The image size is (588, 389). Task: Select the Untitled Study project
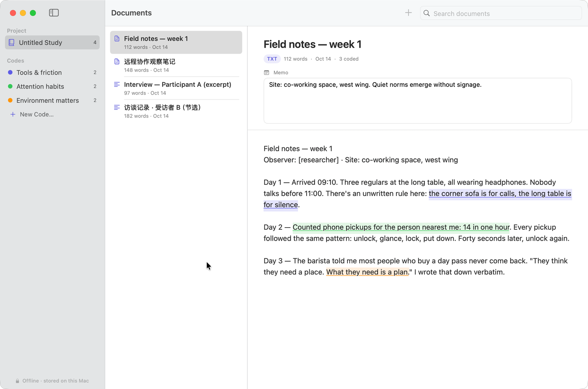52,42
